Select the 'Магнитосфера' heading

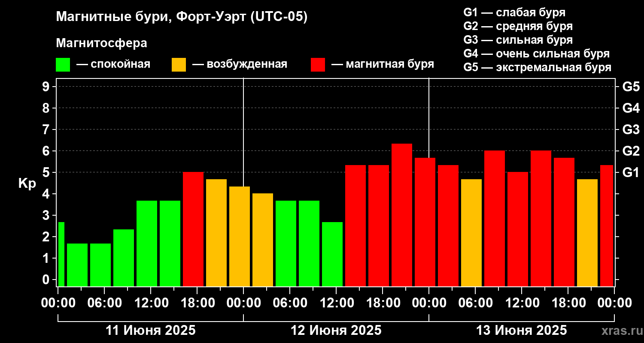point(102,43)
